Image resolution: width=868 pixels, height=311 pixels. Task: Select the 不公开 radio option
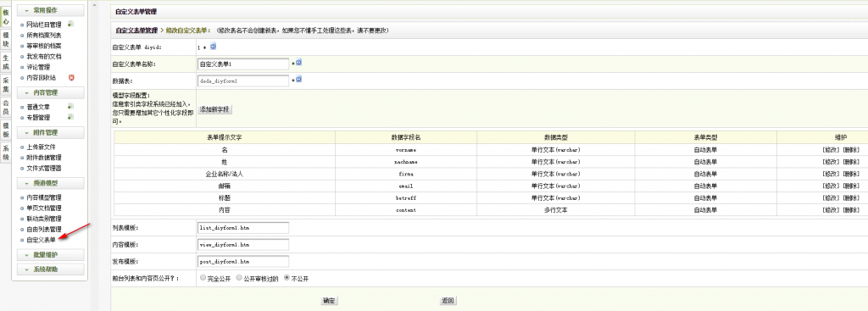[287, 278]
